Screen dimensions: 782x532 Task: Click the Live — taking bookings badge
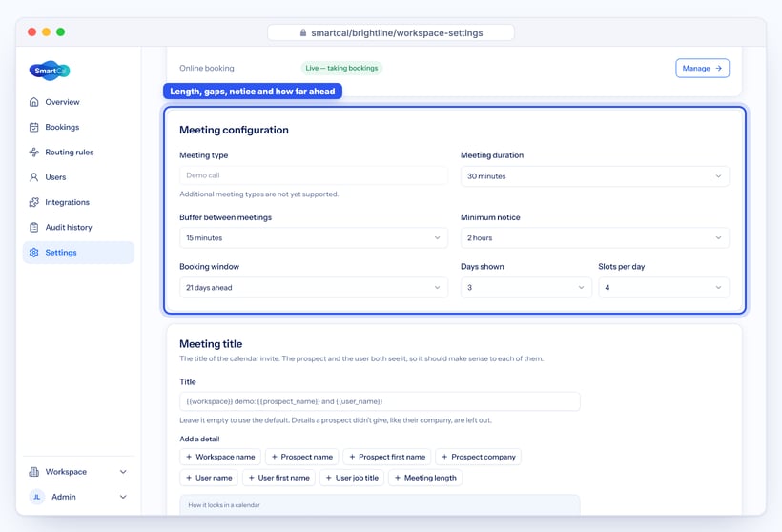[x=341, y=68]
